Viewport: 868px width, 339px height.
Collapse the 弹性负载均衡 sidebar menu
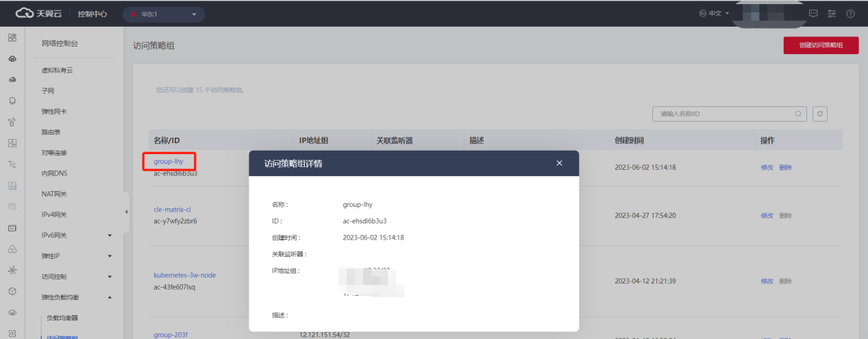(110, 297)
